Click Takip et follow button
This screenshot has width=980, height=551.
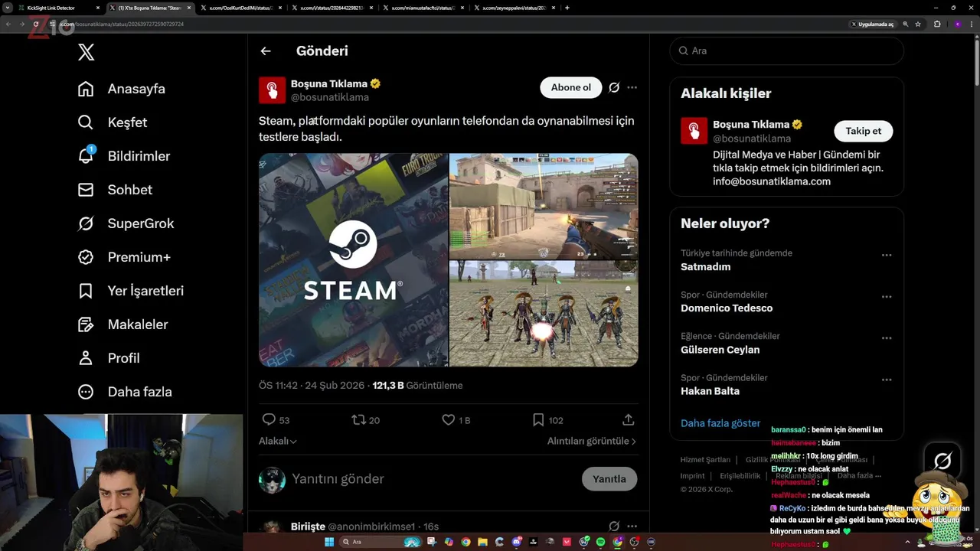point(864,131)
